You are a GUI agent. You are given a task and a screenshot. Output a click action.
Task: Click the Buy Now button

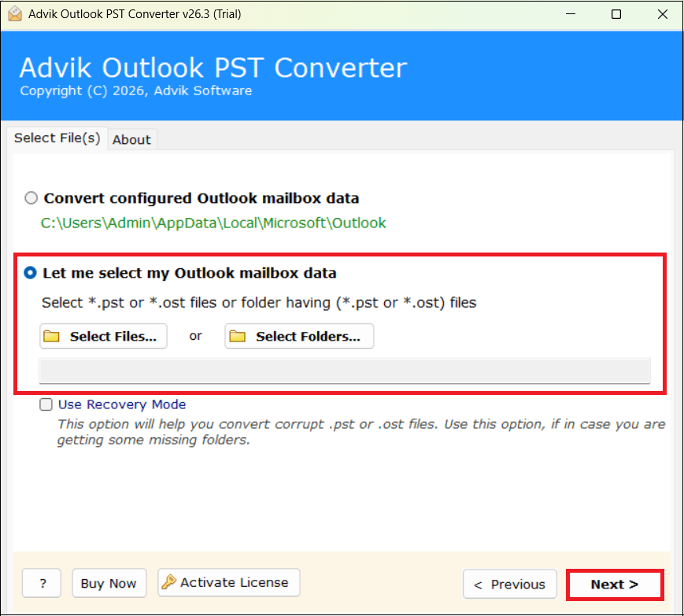(x=109, y=583)
